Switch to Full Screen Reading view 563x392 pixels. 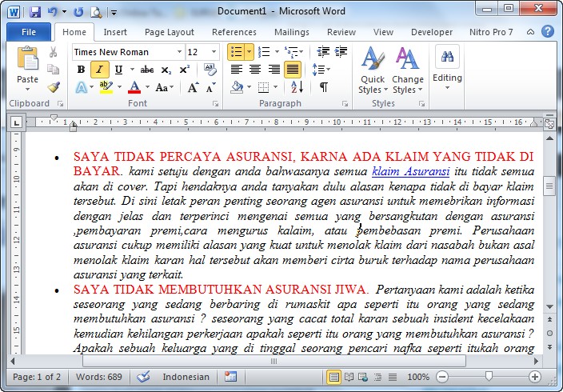[349, 377]
